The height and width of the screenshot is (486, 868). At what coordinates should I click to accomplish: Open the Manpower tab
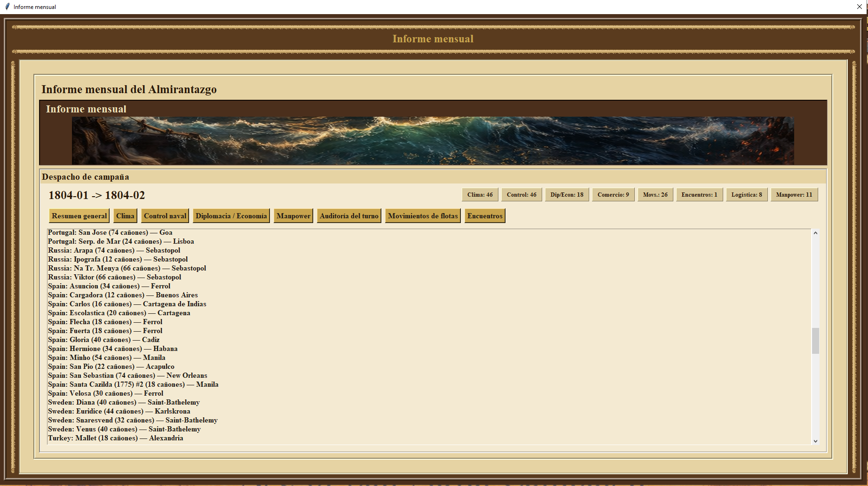[293, 216]
